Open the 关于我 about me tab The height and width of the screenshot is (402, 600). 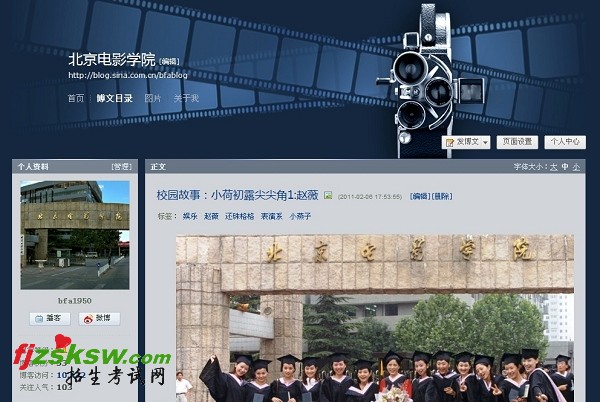(x=186, y=98)
